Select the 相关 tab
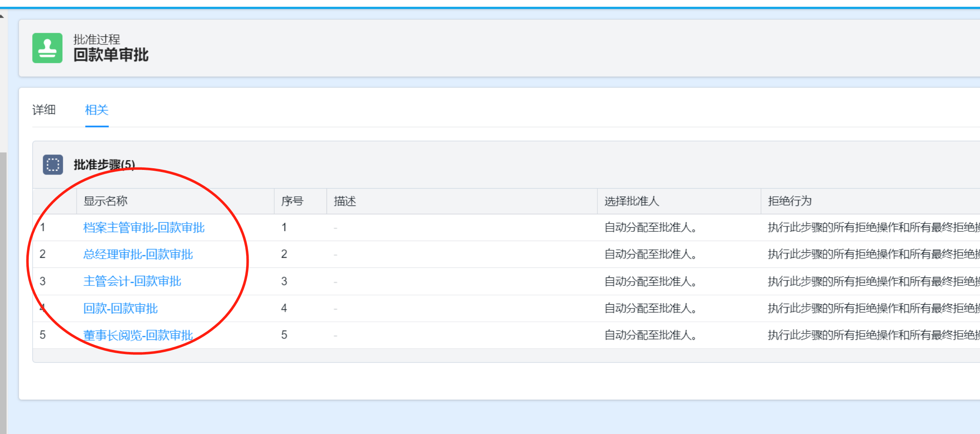Screen dimensions: 980x434 coord(97,110)
